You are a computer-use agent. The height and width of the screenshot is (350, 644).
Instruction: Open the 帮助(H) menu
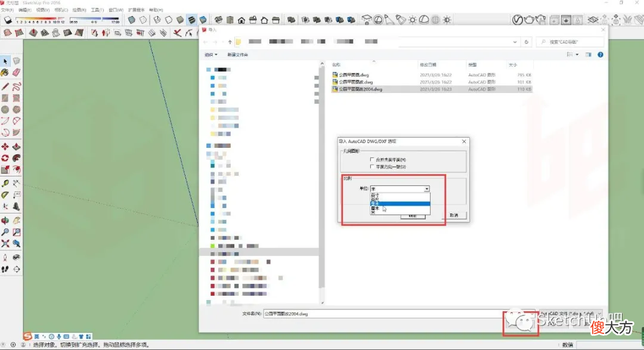[156, 10]
